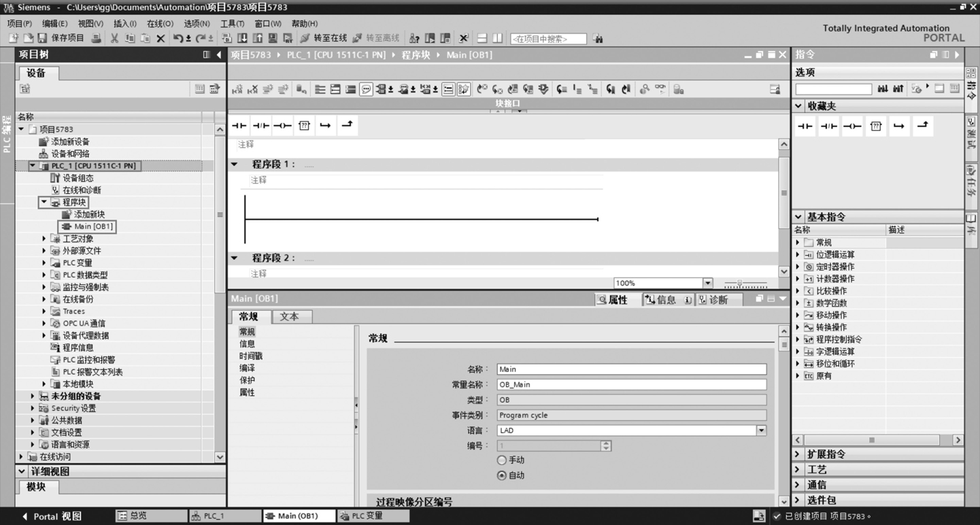Select 保护 in properties navigation
The height and width of the screenshot is (525, 980).
click(248, 381)
